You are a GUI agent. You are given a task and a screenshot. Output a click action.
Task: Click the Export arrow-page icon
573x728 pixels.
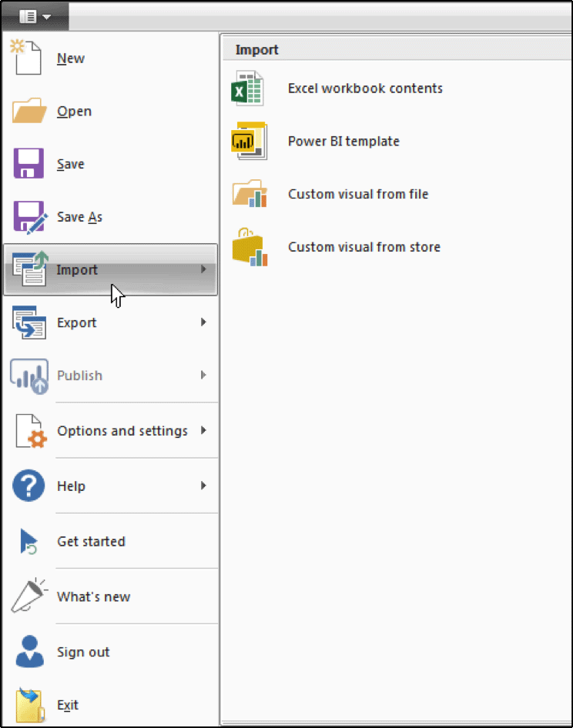27,322
